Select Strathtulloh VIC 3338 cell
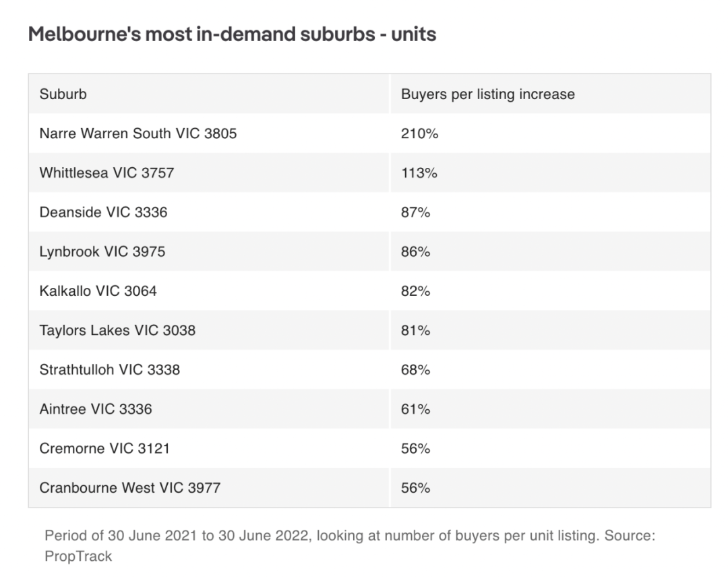Viewport: 728px width, 577px height. tap(208, 369)
